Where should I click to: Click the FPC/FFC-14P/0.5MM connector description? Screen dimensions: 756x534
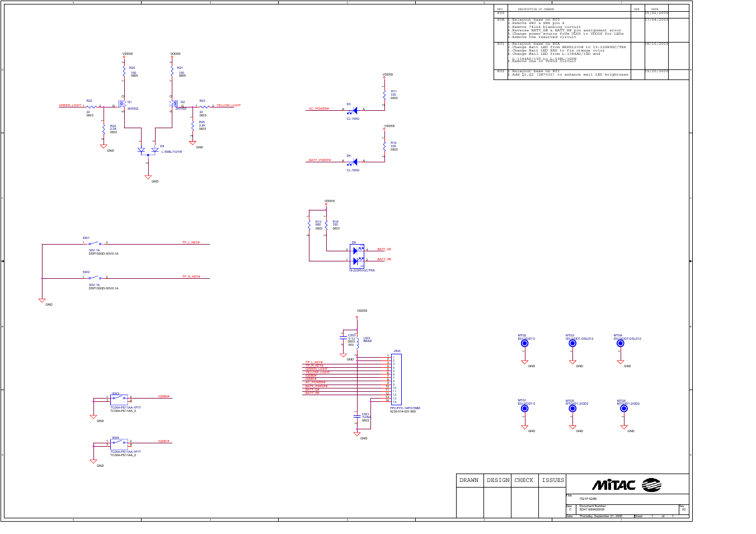point(405,409)
